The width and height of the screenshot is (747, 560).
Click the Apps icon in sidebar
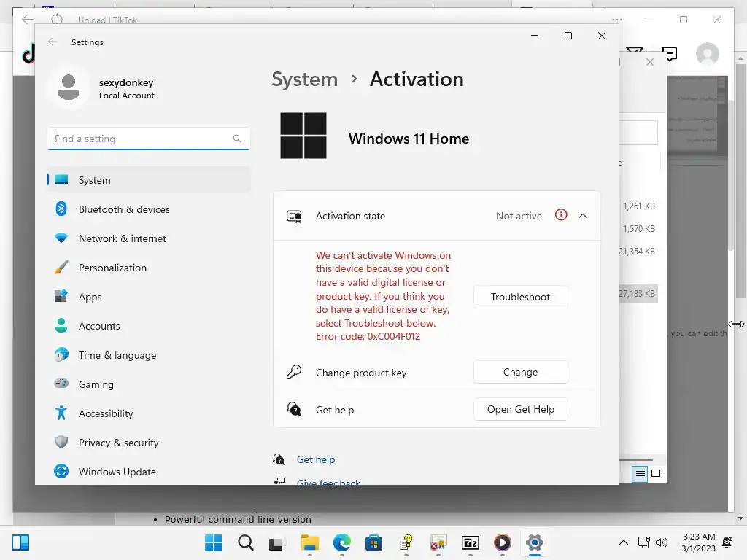tap(61, 296)
